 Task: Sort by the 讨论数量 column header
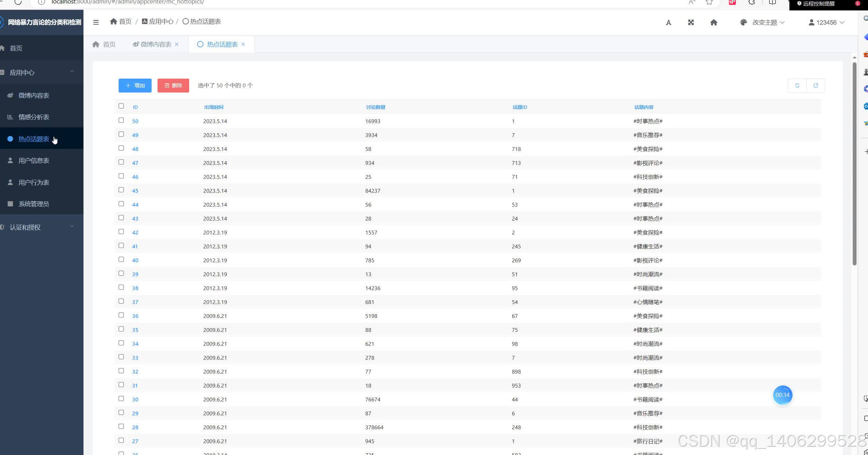(x=376, y=107)
